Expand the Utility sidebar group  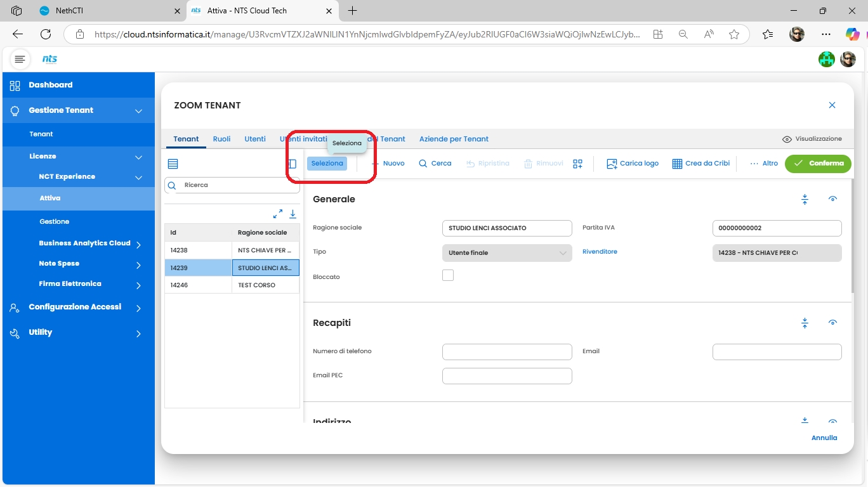click(138, 334)
